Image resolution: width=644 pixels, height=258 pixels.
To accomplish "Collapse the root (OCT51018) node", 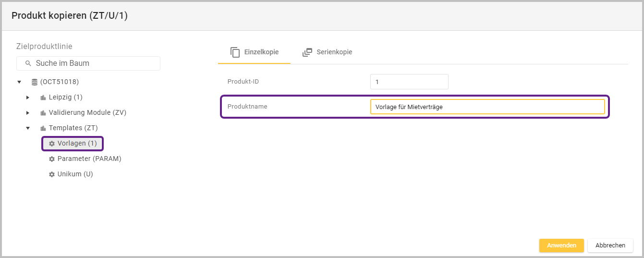I will tap(19, 82).
